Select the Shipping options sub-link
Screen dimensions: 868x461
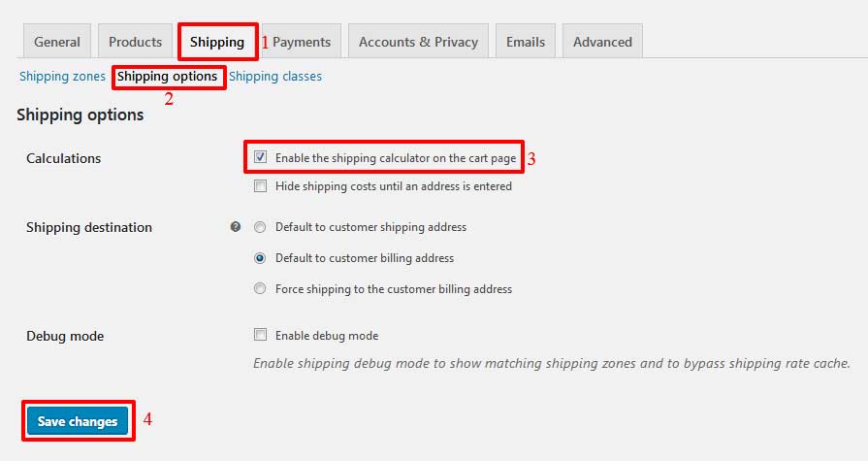[x=167, y=76]
